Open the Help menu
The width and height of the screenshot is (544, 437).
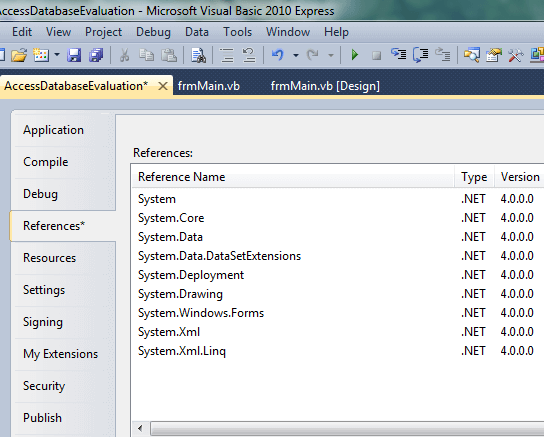(x=336, y=32)
